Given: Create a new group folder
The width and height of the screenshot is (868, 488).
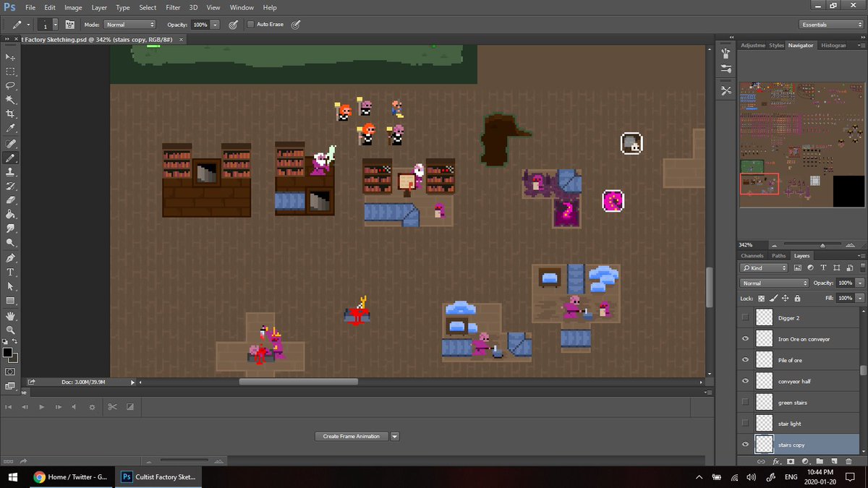Looking at the screenshot, I should 820,461.
